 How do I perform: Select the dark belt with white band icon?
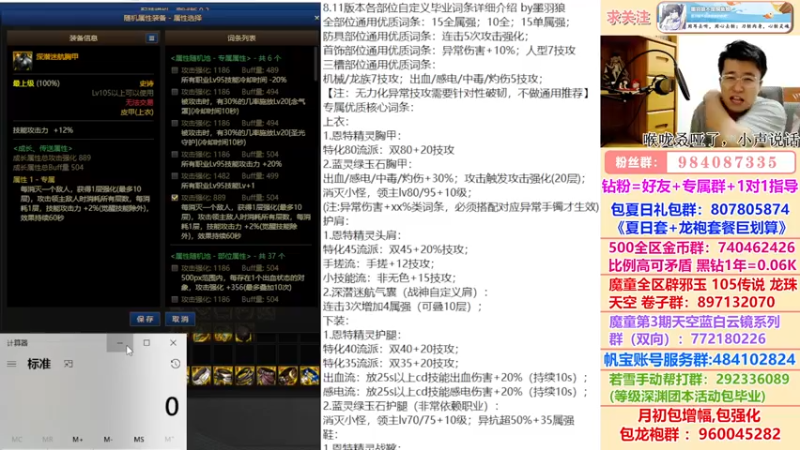click(x=223, y=376)
